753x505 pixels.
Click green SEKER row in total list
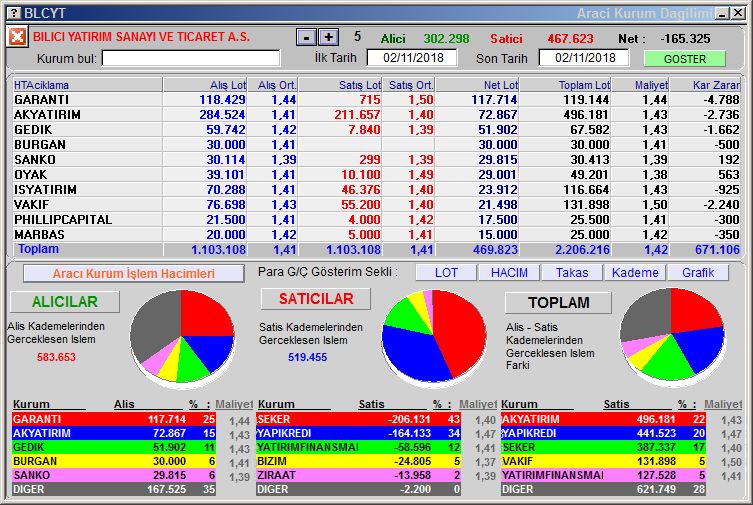tap(604, 447)
